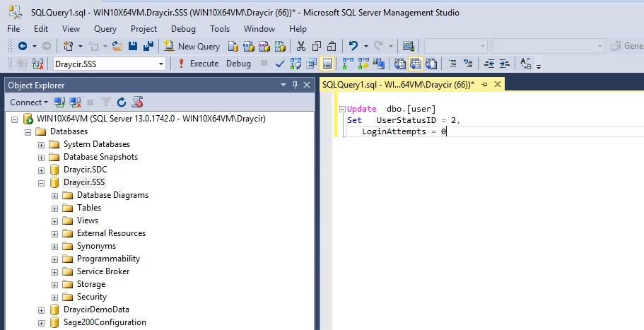
Task: Open the File menu
Action: pyautogui.click(x=13, y=29)
